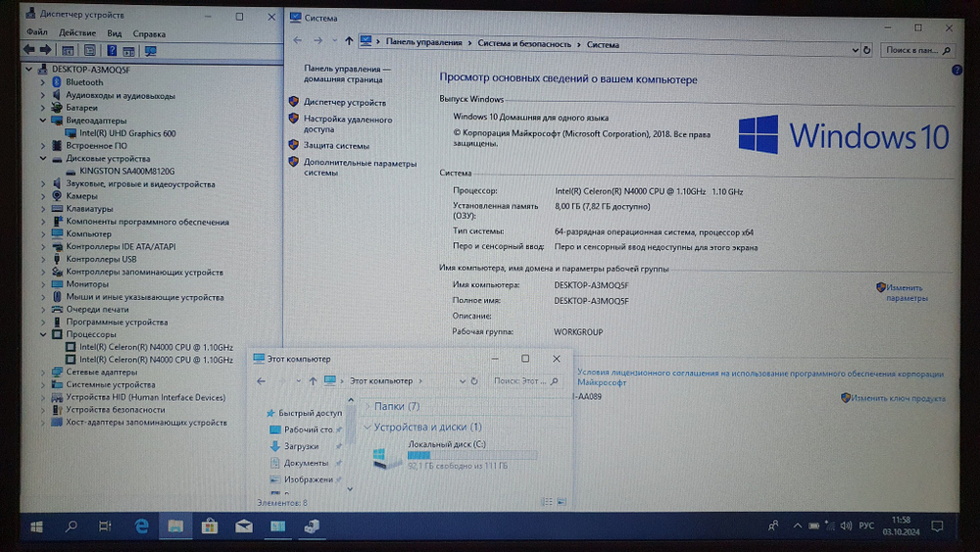Viewport: 980px width, 552px height.
Task: Click the blue Help icon in Device Manager toolbar
Action: (113, 50)
